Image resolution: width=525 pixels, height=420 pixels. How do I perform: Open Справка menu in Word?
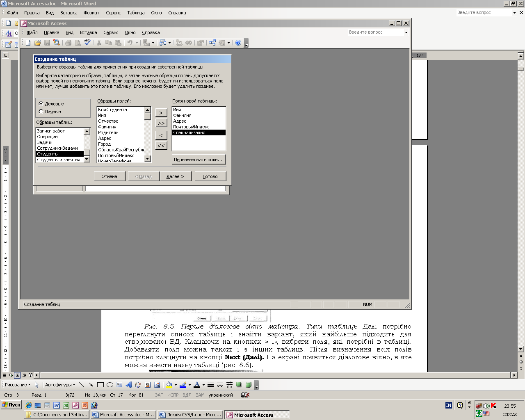177,13
